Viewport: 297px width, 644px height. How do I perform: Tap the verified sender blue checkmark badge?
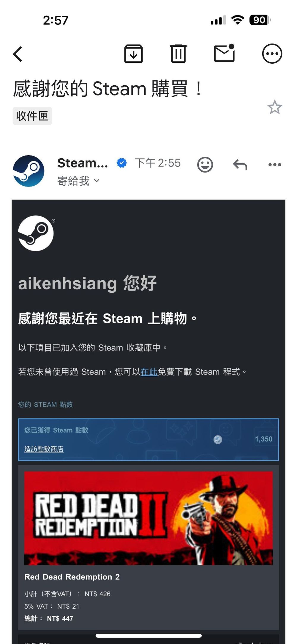pyautogui.click(x=122, y=163)
